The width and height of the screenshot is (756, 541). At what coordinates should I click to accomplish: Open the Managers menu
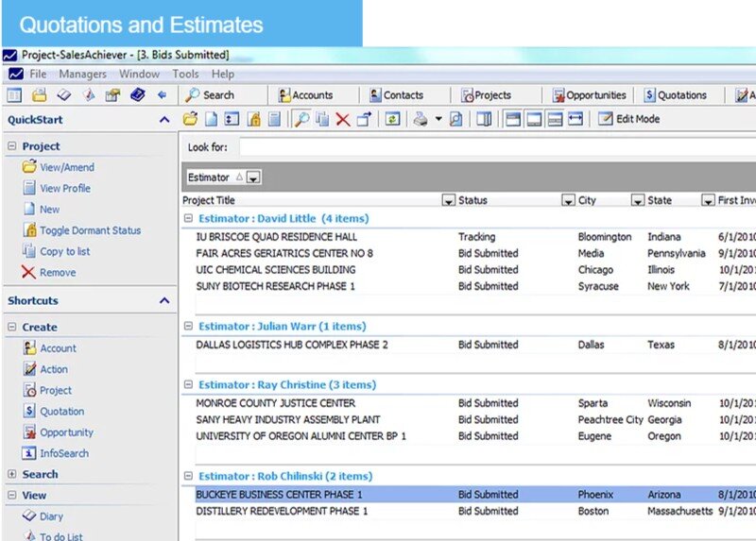click(x=82, y=74)
